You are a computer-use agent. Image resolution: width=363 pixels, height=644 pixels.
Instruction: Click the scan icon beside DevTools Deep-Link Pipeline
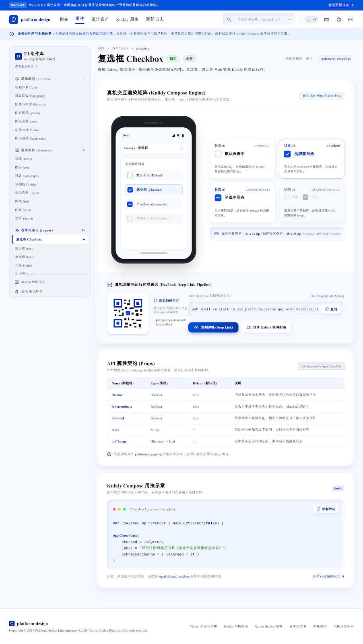[x=109, y=285]
